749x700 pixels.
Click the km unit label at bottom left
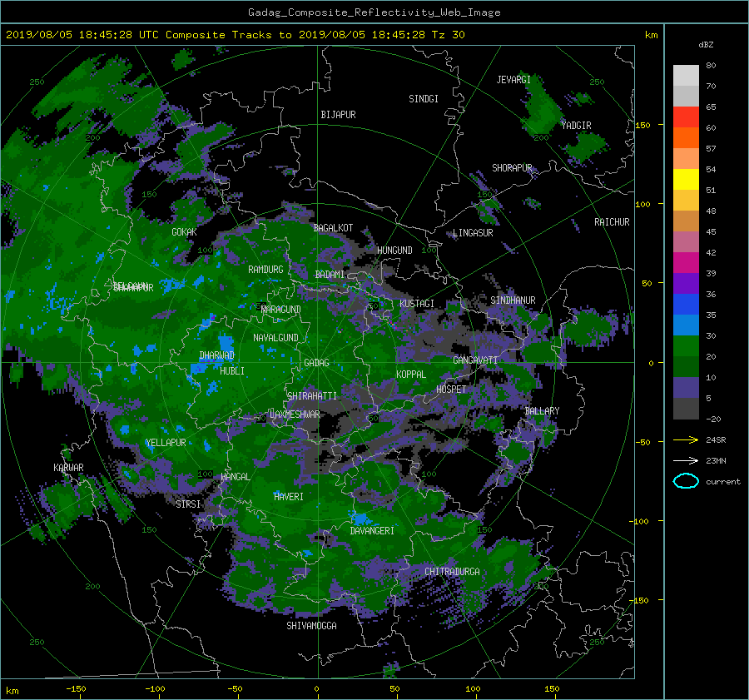coord(12,691)
